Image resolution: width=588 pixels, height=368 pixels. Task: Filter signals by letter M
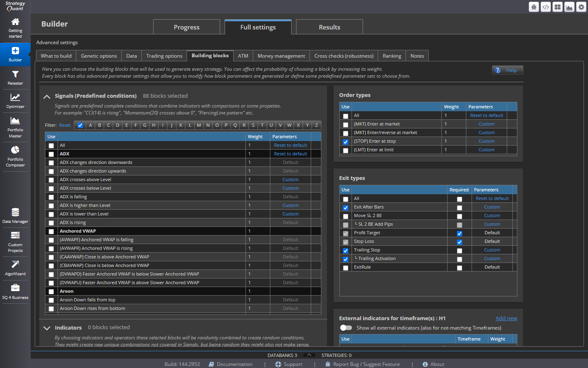pyautogui.click(x=199, y=125)
